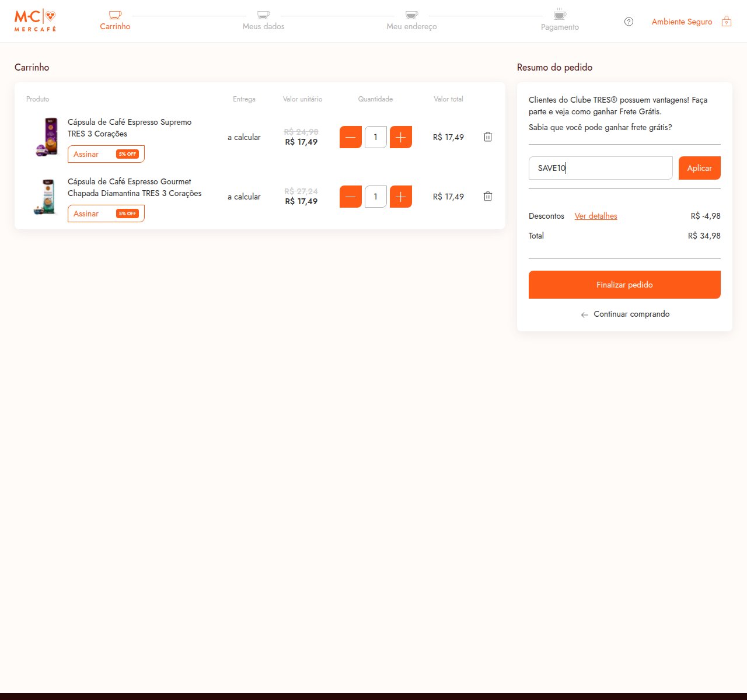Go to the Carrinho step label

[x=115, y=26]
